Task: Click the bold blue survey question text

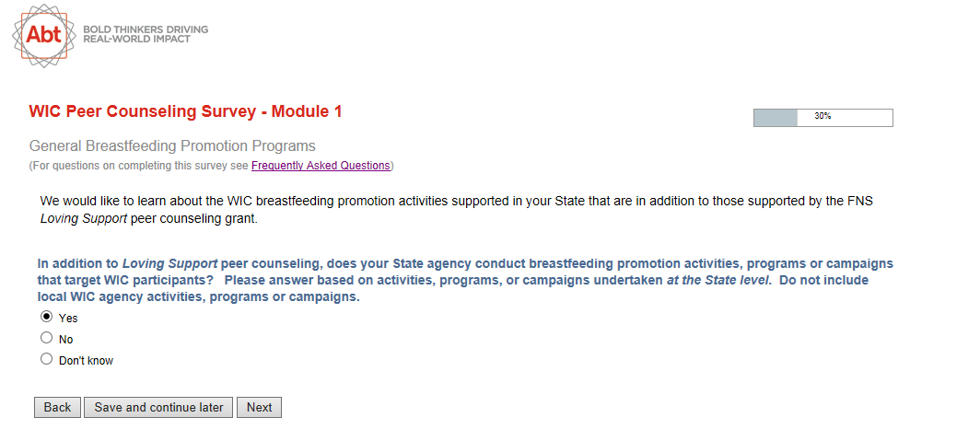Action: [465, 281]
